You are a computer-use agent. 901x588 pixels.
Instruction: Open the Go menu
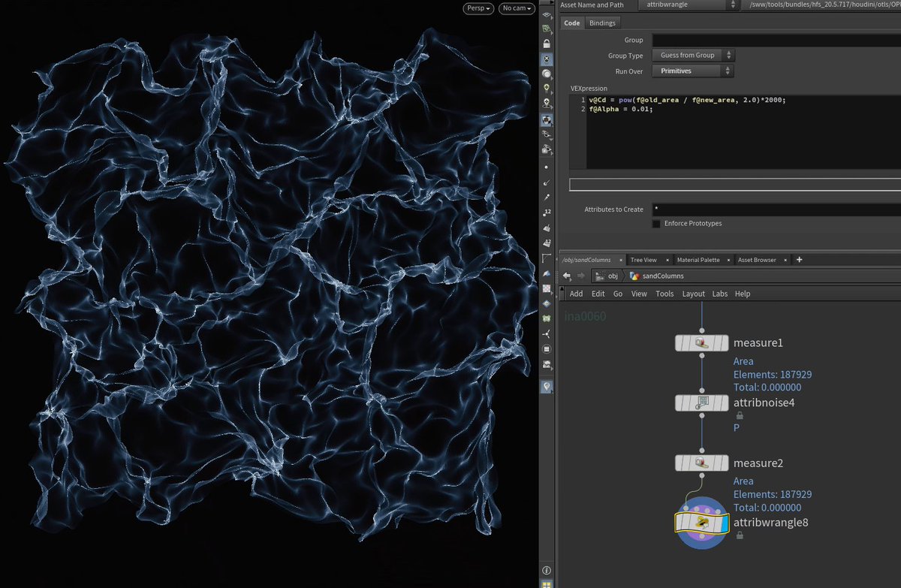tap(618, 294)
